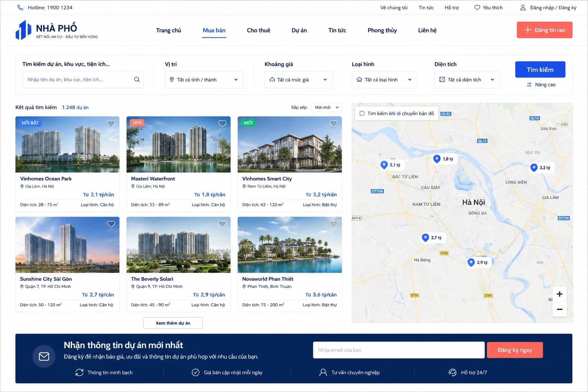Click the project search input field

pos(83,80)
